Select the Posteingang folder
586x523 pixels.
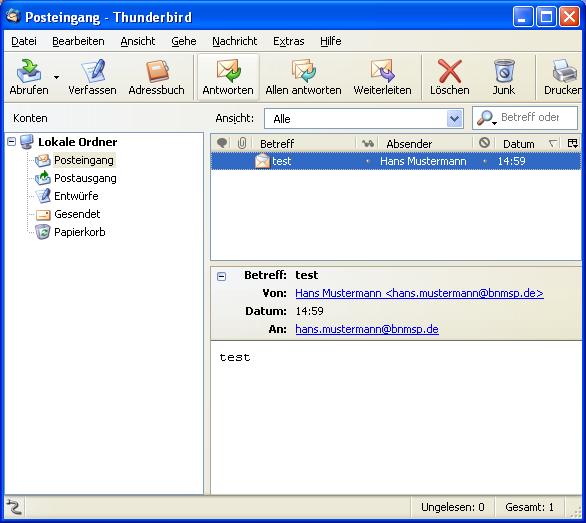pos(84,160)
